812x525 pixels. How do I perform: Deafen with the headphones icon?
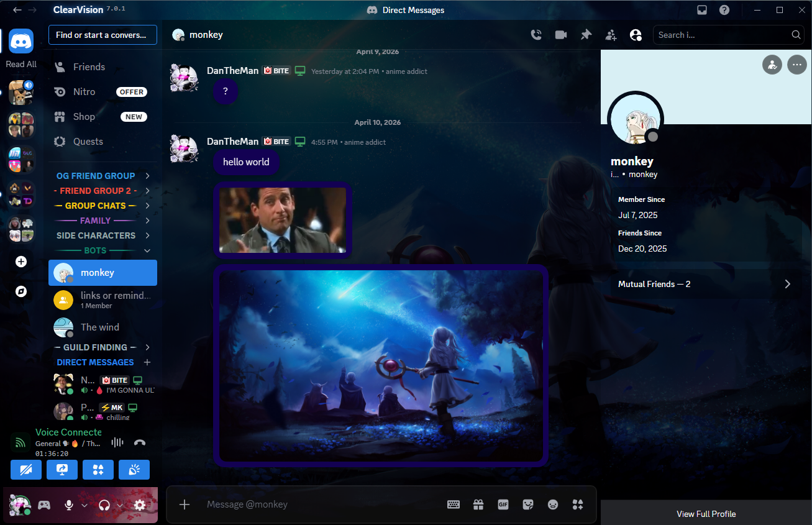(104, 505)
